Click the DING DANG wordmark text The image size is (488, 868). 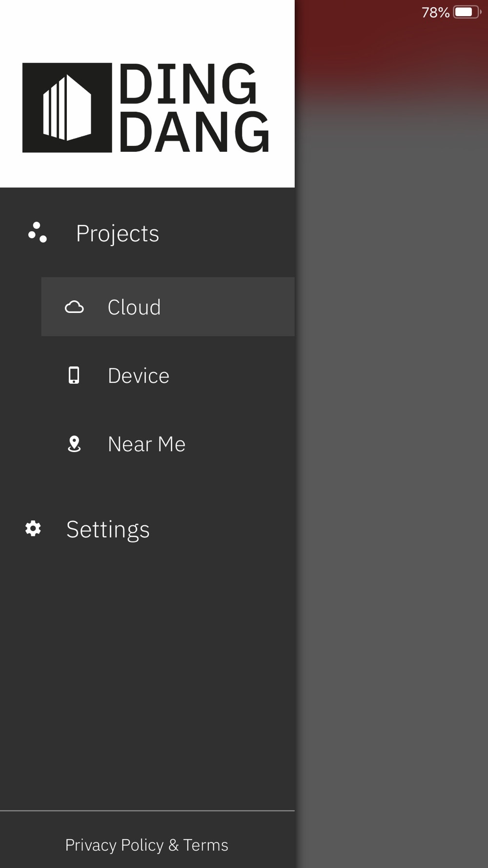(194, 107)
